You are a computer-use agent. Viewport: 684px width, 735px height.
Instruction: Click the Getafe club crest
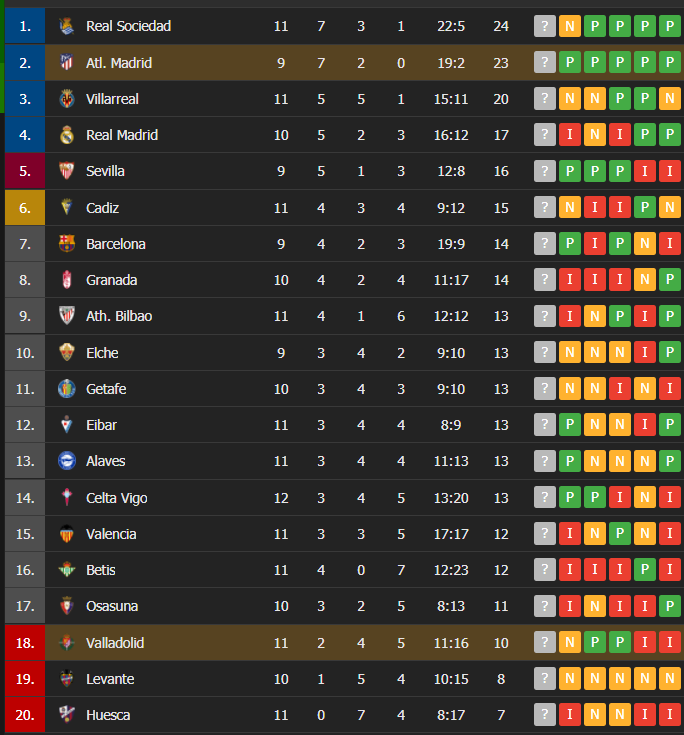pyautogui.click(x=67, y=389)
